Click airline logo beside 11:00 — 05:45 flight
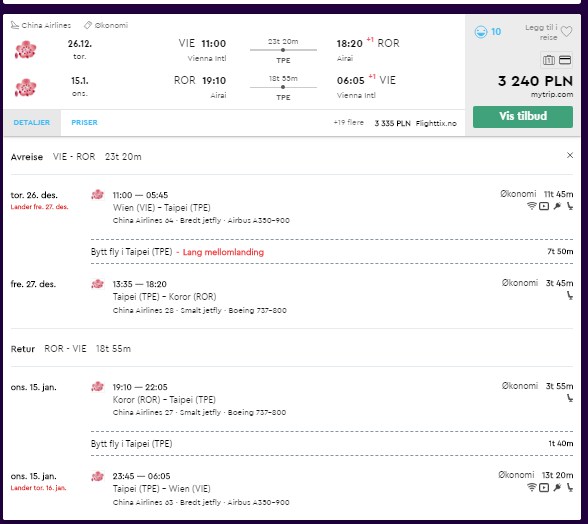Image resolution: width=588 pixels, height=524 pixels. pos(98,195)
